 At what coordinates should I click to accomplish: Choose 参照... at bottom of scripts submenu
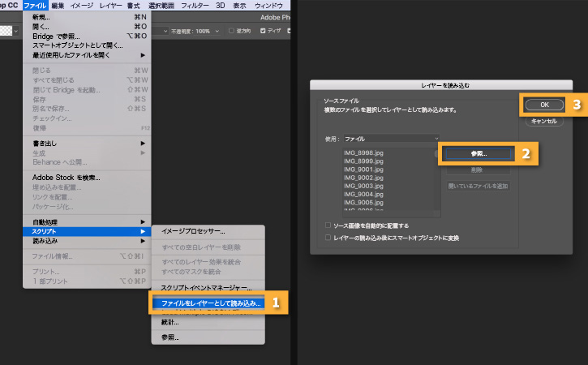coord(208,337)
